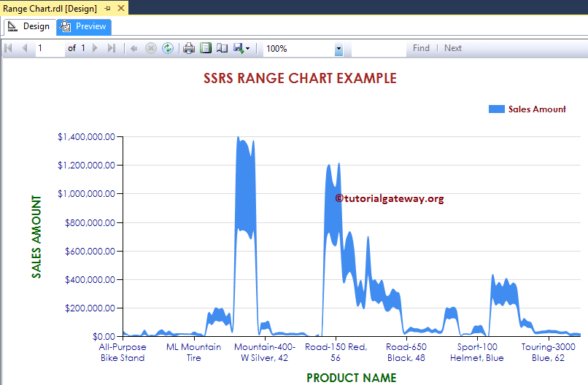Click the $200,000.00 axis label
This screenshot has width=588, height=385.
point(90,308)
